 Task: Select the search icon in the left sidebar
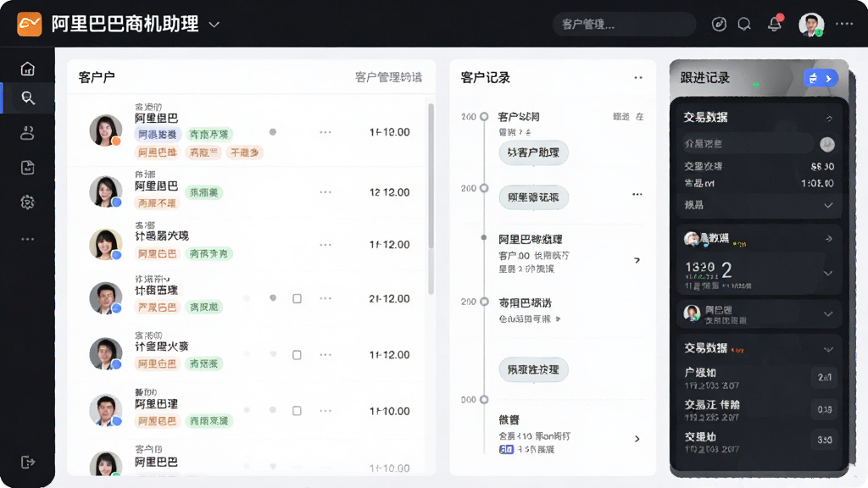tap(28, 98)
